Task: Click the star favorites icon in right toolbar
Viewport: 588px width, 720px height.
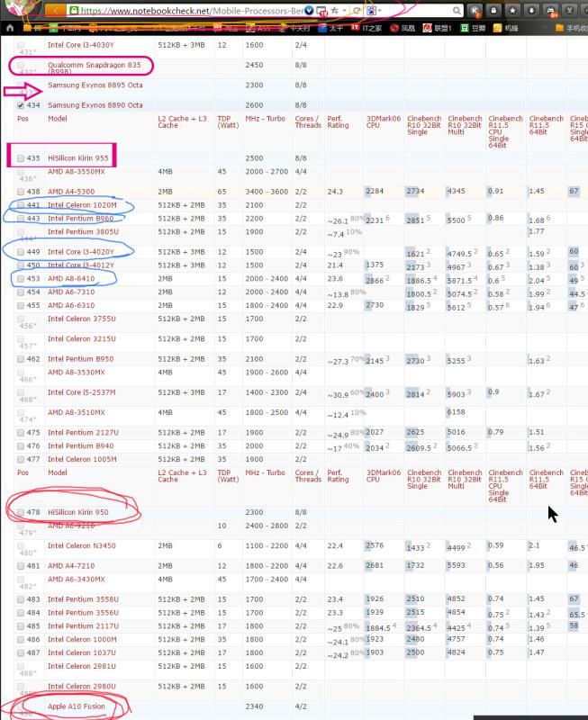Action: click(x=512, y=11)
